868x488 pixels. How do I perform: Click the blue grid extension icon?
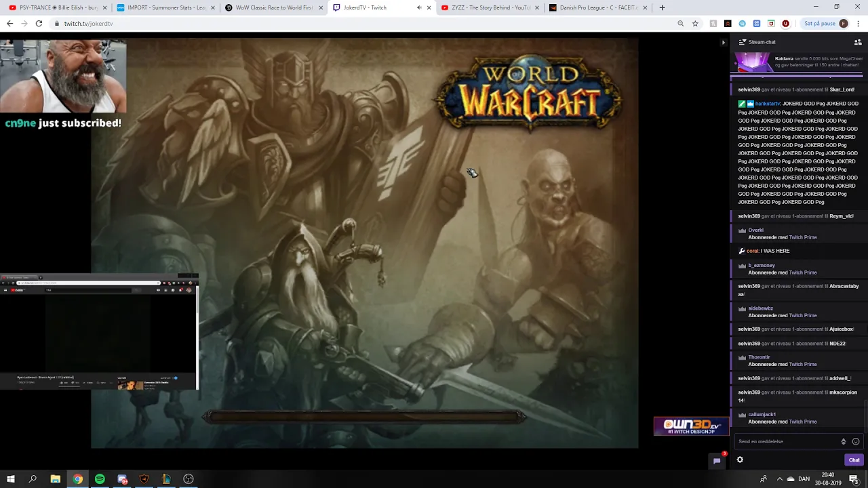point(757,23)
